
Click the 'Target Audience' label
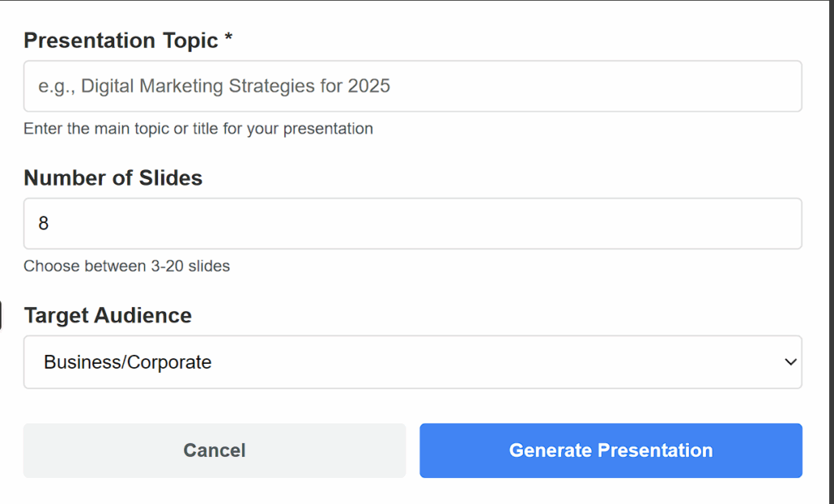pos(108,316)
